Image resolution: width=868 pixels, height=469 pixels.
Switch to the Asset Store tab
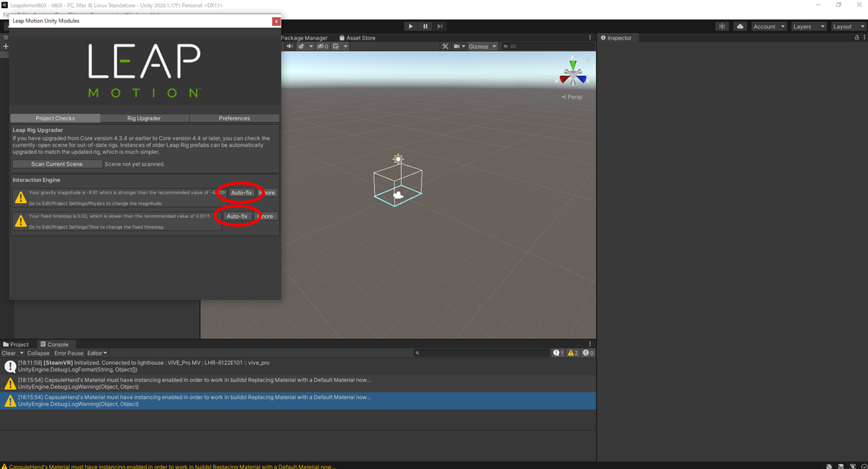[x=357, y=38]
